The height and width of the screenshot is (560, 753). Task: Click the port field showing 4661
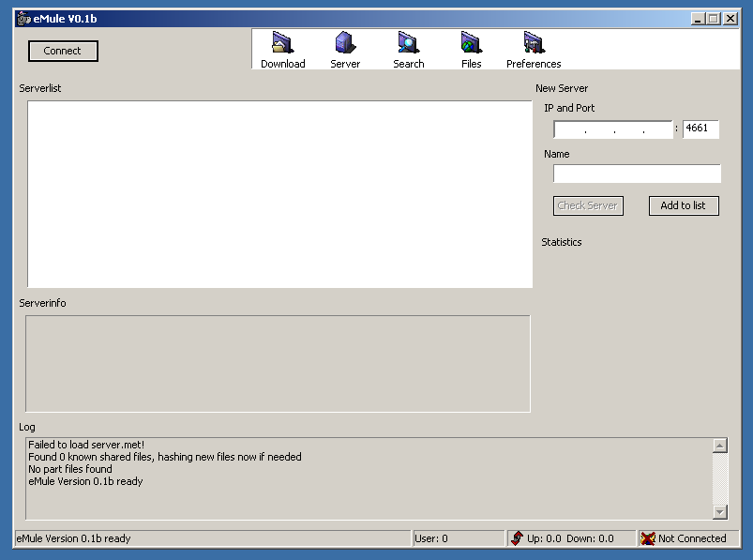point(700,129)
